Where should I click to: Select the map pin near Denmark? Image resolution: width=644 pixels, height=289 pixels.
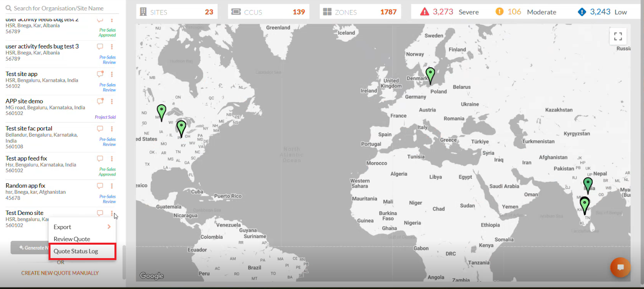coord(430,76)
